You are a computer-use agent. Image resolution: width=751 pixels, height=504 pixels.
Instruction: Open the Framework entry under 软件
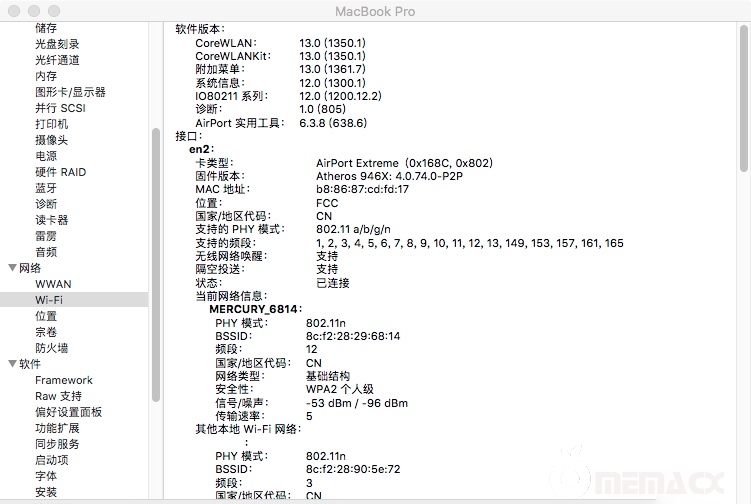(x=64, y=380)
